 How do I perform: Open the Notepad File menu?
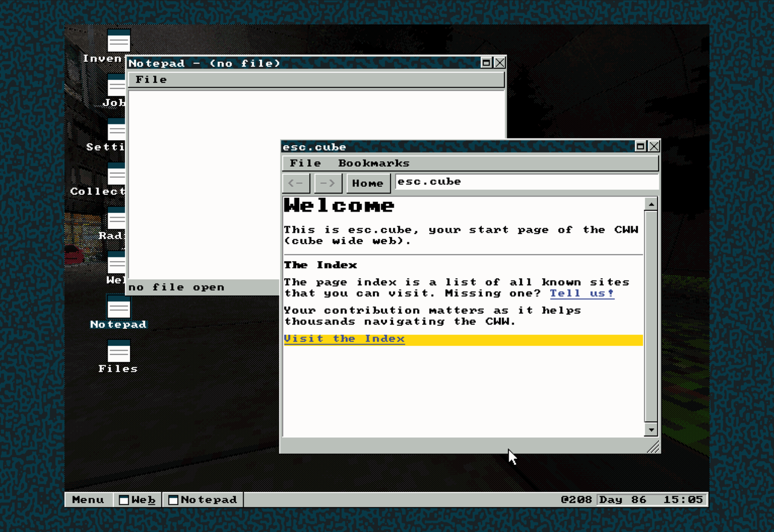pos(151,80)
